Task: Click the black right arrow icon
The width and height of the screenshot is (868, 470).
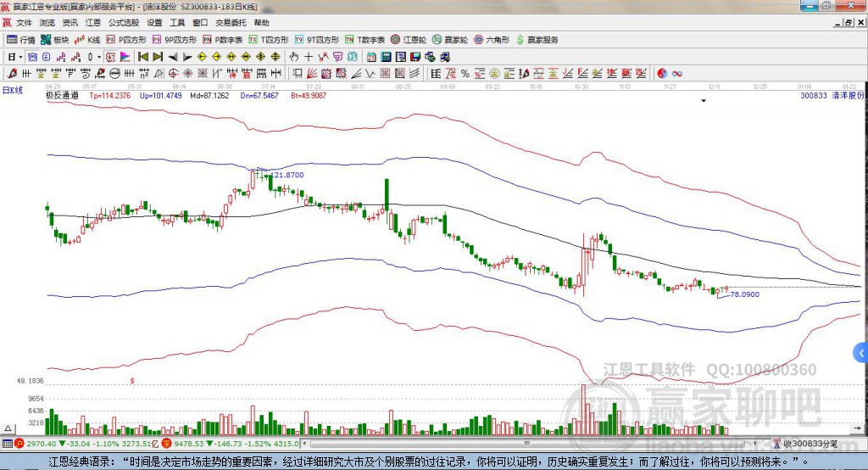Action: pyautogui.click(x=187, y=57)
